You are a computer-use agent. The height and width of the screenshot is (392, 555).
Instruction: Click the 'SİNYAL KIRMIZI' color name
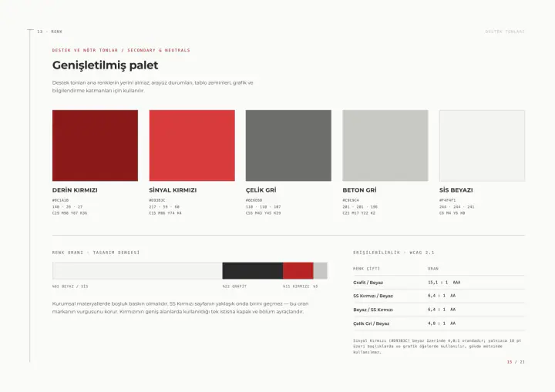tap(173, 190)
